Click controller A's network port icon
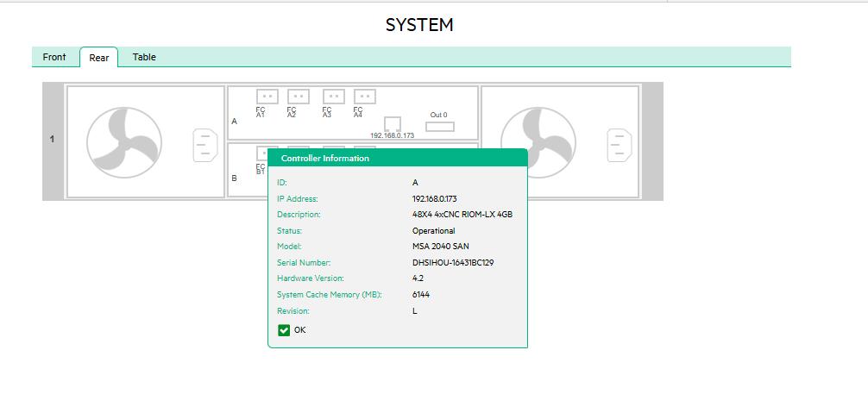Viewport: 868px width, 394px height. [x=393, y=124]
